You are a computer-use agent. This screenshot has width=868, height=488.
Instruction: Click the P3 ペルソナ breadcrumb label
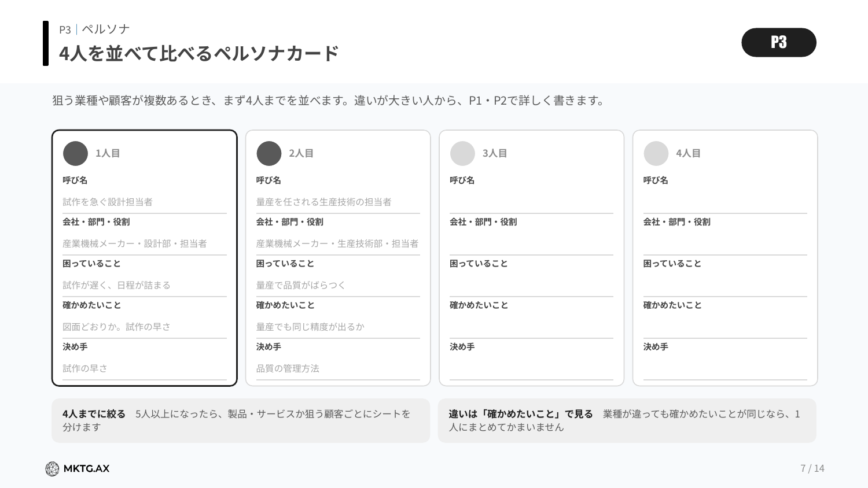click(x=94, y=29)
